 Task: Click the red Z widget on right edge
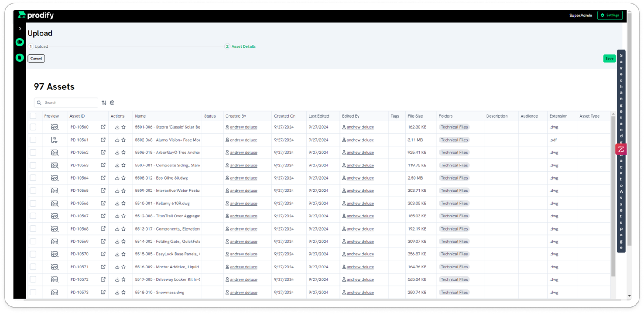click(x=621, y=149)
